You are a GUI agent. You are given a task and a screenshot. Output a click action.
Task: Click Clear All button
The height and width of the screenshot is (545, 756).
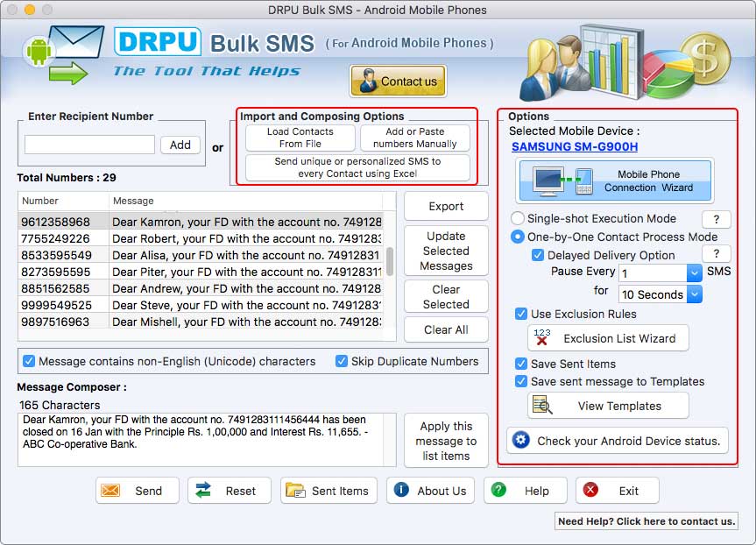click(446, 330)
